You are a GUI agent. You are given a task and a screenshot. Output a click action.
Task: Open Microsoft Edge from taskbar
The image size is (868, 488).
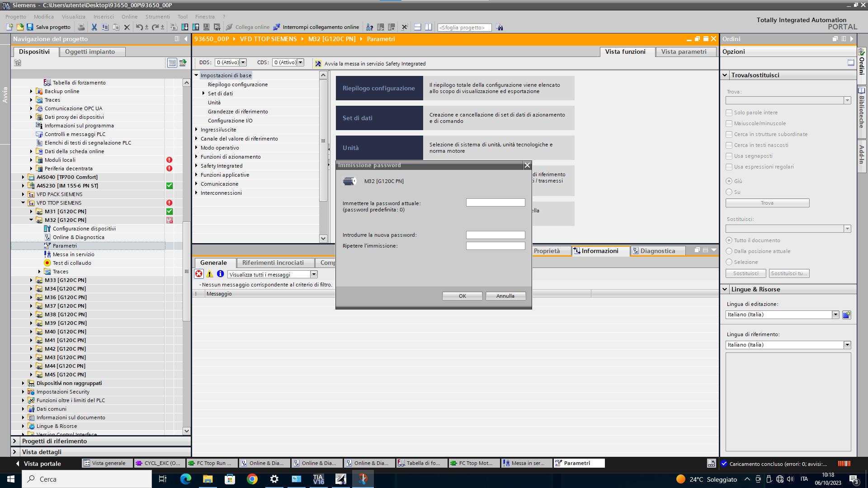(186, 479)
